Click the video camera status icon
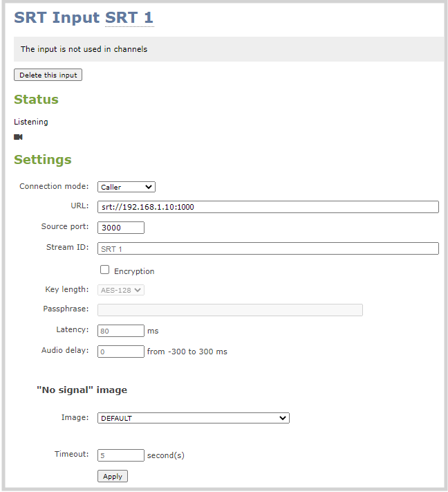The height and width of the screenshot is (492, 448). (18, 137)
